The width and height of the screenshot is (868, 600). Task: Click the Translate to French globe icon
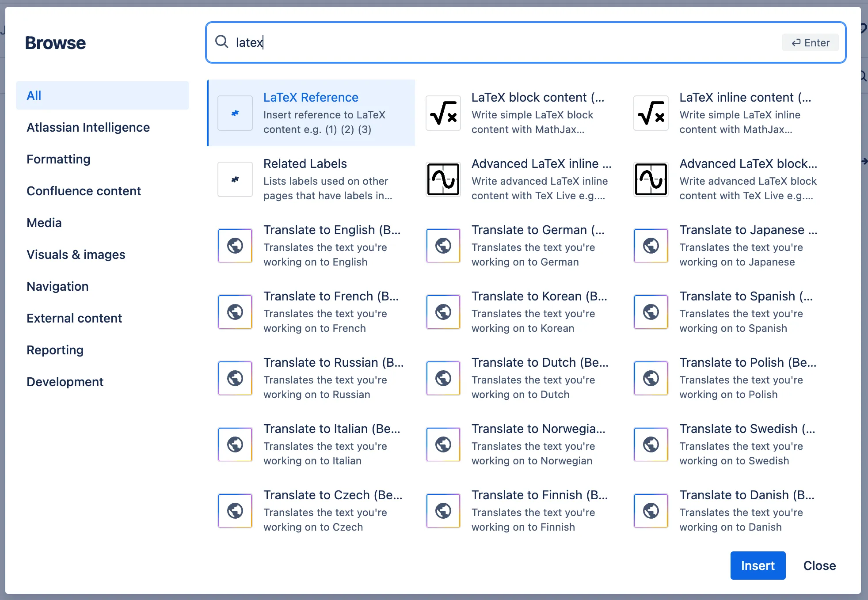[235, 312]
